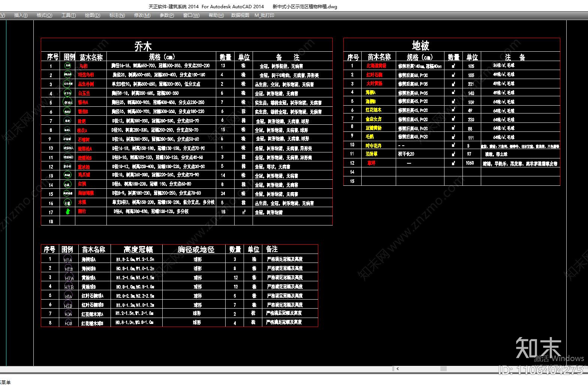
Task: Click the value 1063 in 地被 table
Action: pos(470,163)
